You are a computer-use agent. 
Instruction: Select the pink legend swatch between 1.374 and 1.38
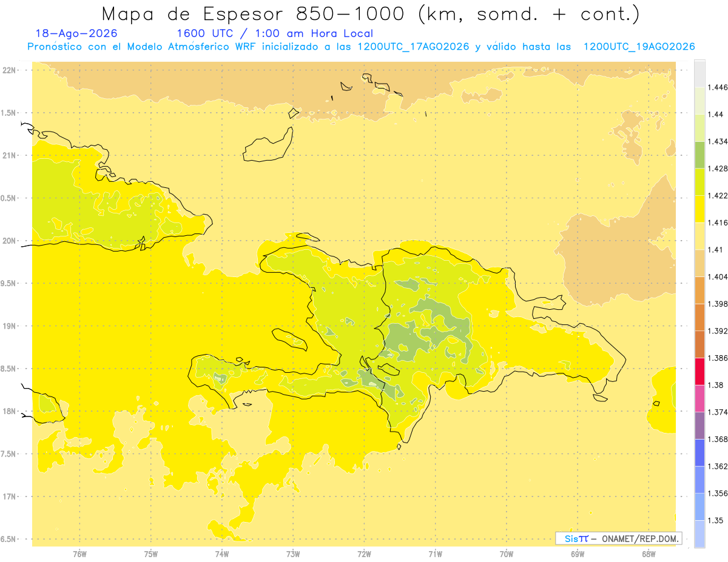pyautogui.click(x=699, y=398)
